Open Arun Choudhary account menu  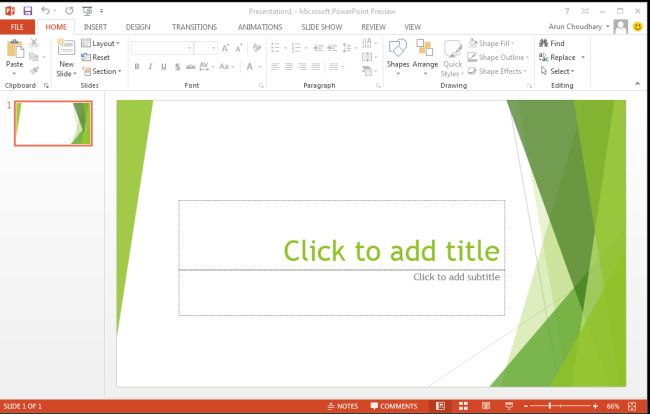pos(579,27)
